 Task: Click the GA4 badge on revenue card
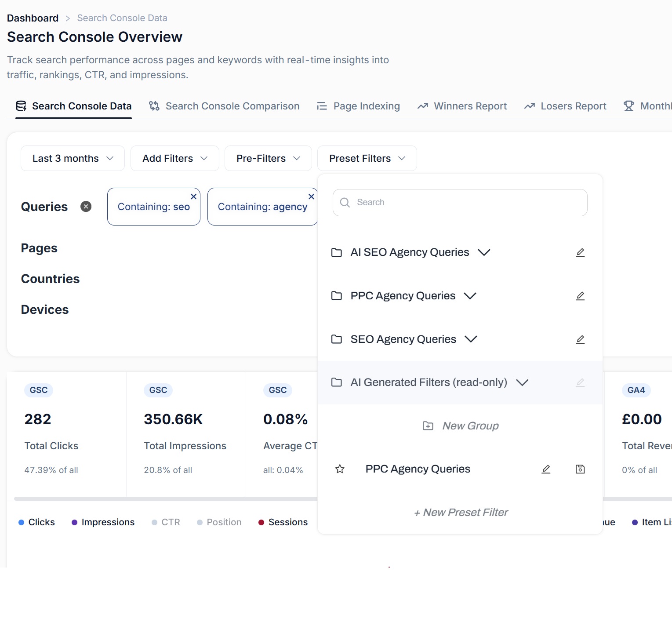pyautogui.click(x=636, y=390)
